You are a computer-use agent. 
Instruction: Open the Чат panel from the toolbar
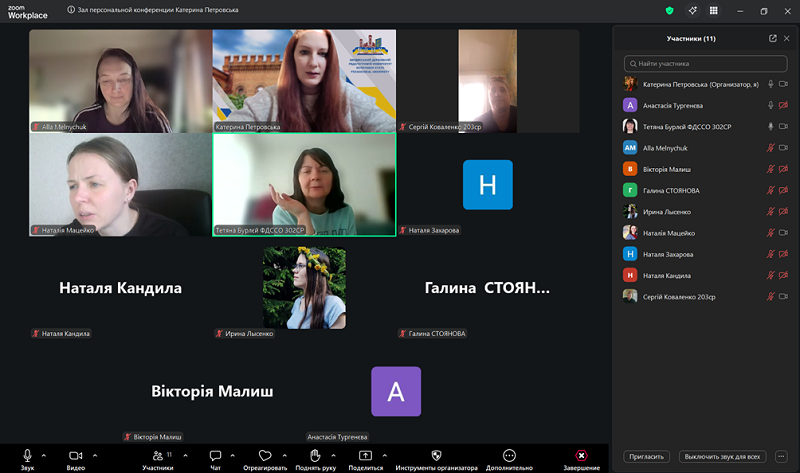[x=215, y=458]
